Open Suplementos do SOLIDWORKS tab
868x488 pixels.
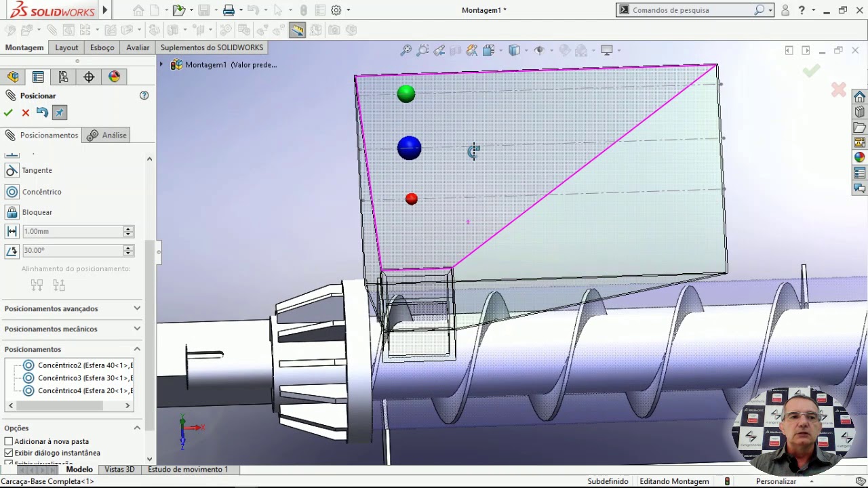pos(212,47)
